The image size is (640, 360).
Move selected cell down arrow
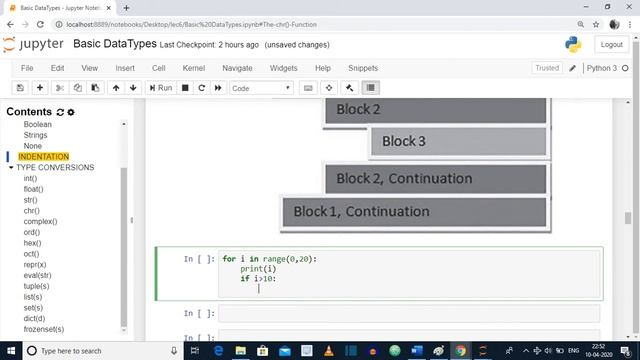pos(133,88)
